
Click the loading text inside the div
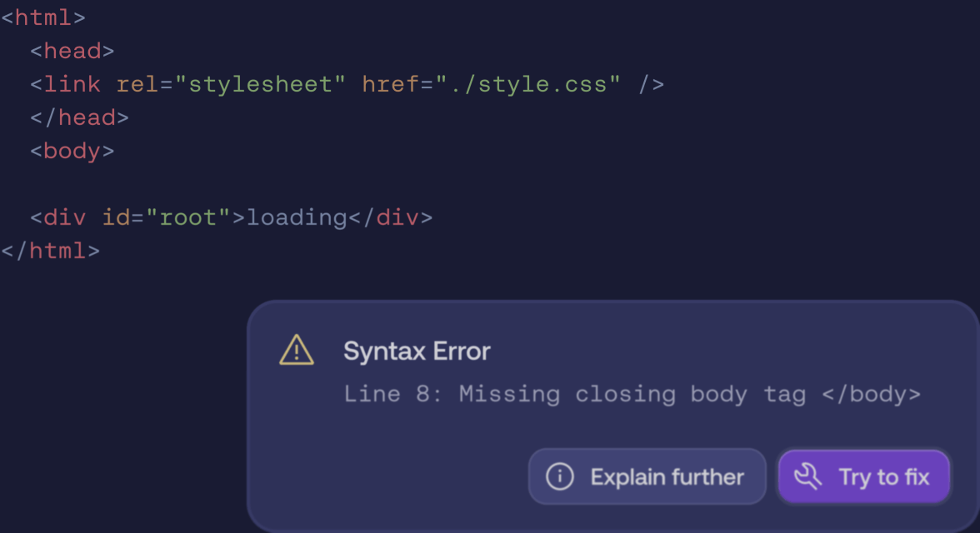pos(297,217)
